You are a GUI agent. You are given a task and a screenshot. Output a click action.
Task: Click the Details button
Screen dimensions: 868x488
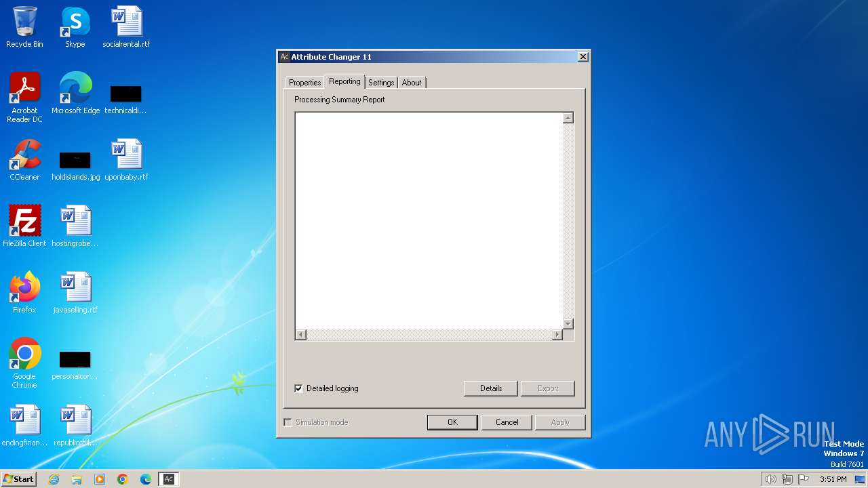coord(491,388)
